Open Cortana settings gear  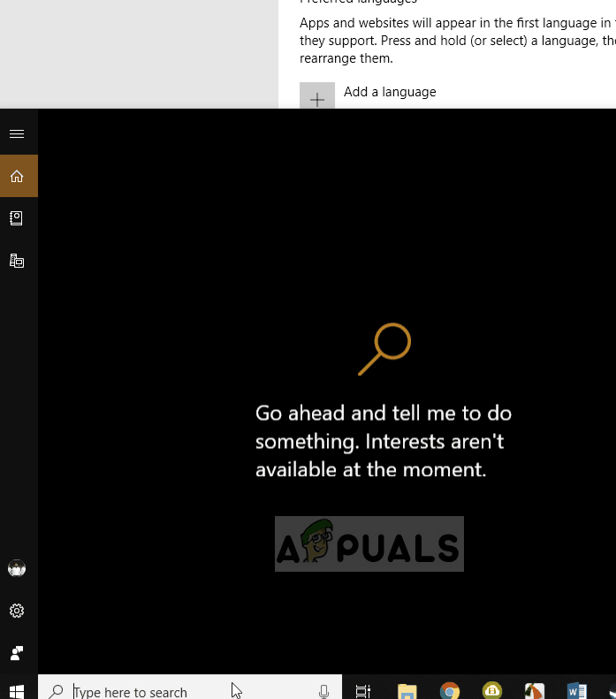tap(17, 611)
